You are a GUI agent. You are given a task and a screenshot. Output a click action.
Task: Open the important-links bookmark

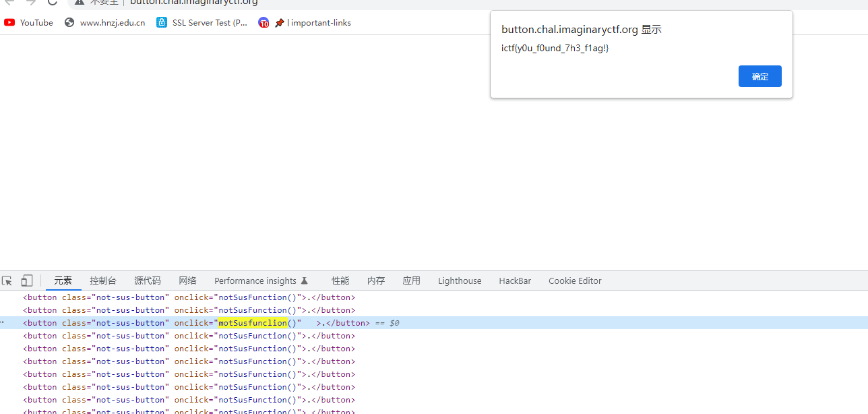tap(305, 22)
